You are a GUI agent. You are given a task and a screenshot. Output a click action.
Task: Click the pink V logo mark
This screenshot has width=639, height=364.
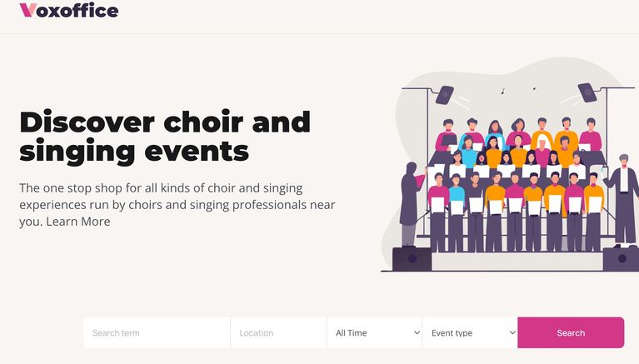[x=27, y=11]
